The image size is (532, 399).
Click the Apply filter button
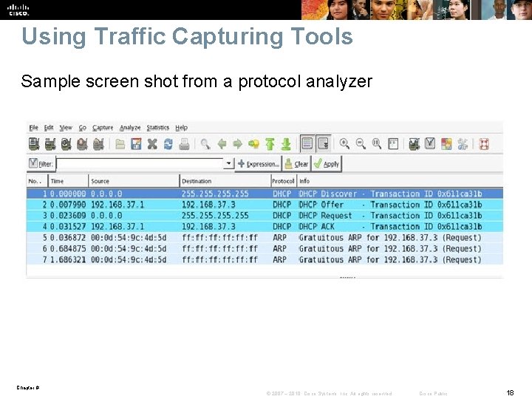(327, 164)
